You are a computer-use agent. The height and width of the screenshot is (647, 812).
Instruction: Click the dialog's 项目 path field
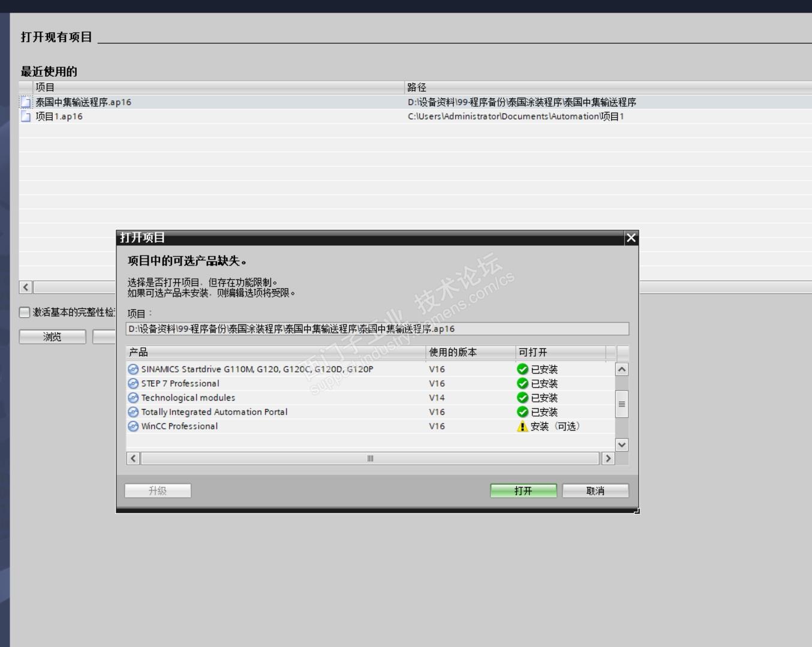[377, 329]
